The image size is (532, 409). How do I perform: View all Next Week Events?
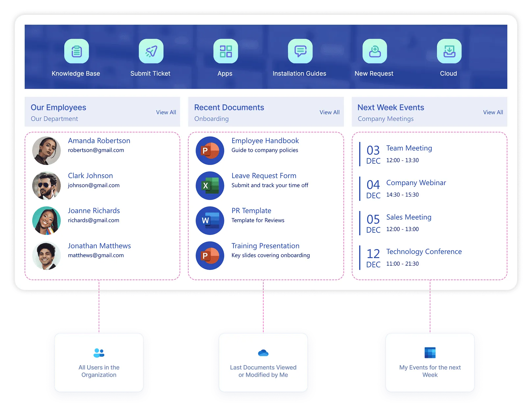(x=493, y=112)
